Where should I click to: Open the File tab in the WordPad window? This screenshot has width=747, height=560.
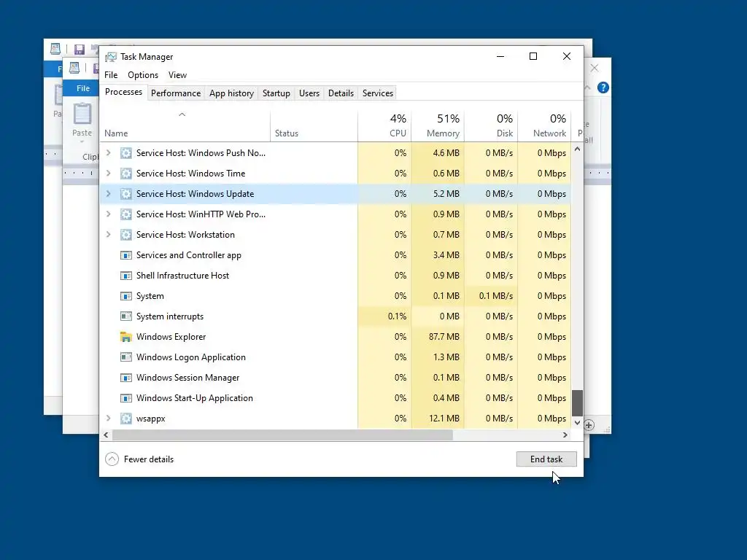83,88
